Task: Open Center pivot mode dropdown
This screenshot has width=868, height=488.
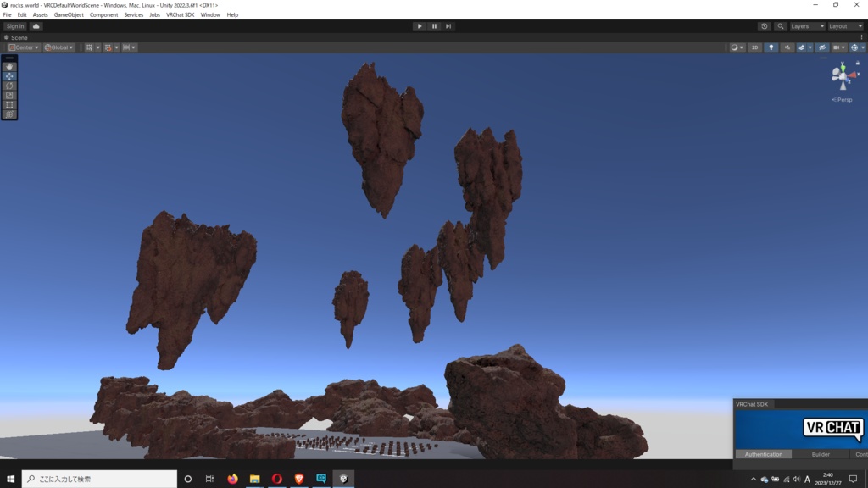Action: pos(24,47)
